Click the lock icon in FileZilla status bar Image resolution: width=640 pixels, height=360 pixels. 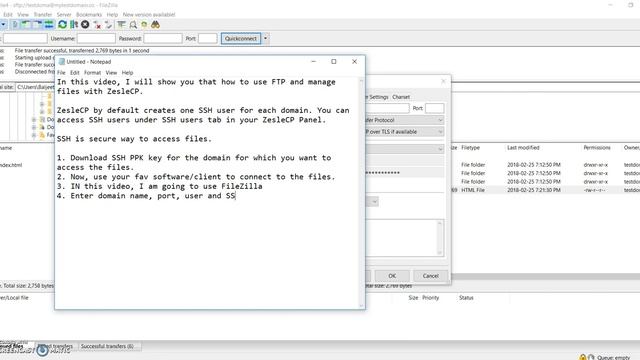[582, 357]
